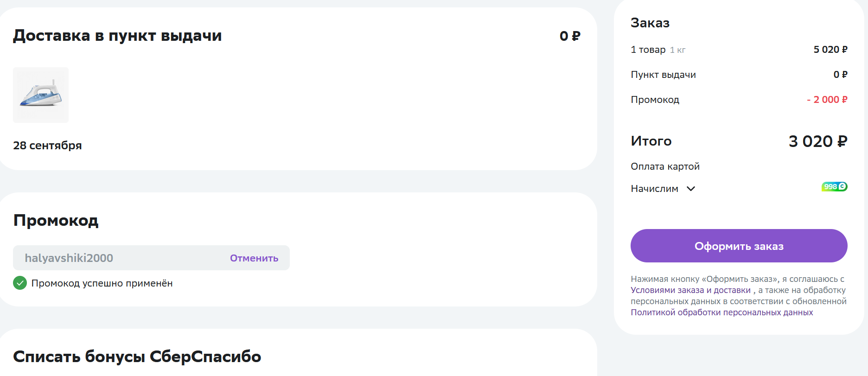Click the Пункт выдачи row in order summary

point(739,75)
